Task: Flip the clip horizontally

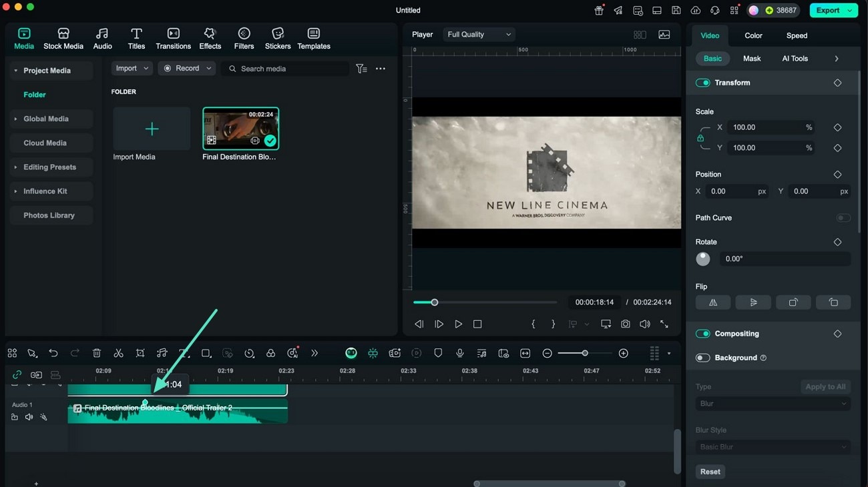Action: [713, 302]
